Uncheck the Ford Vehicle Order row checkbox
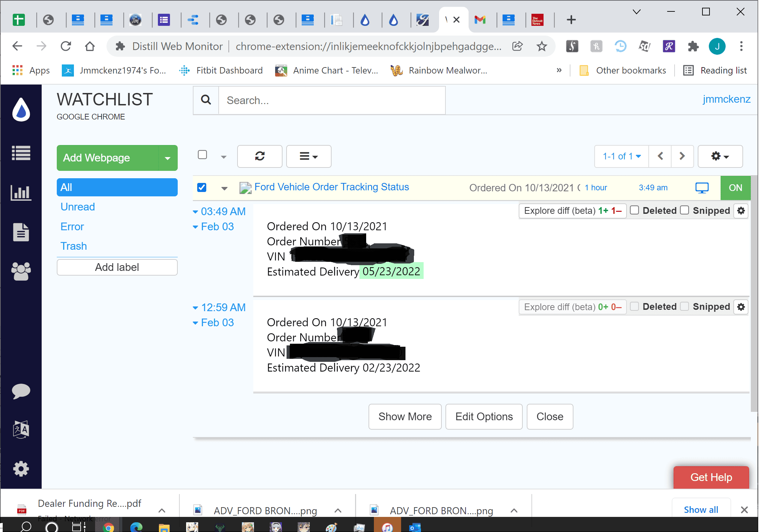 pos(202,187)
